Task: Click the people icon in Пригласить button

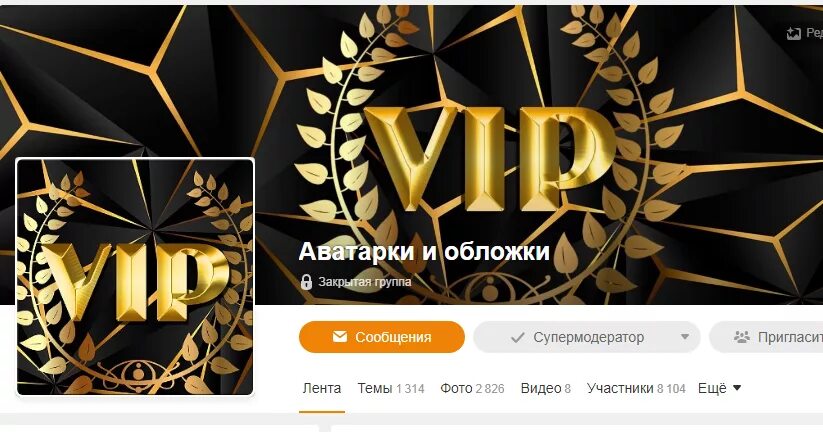Action: (x=742, y=337)
